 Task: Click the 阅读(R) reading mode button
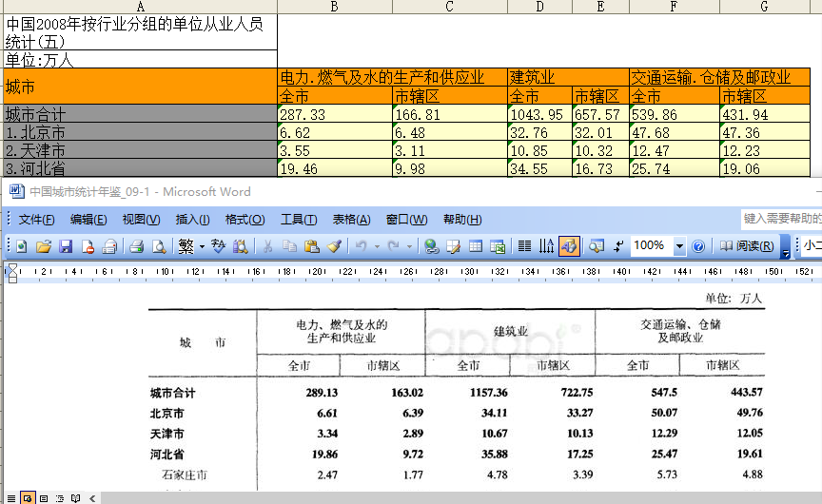pos(746,245)
